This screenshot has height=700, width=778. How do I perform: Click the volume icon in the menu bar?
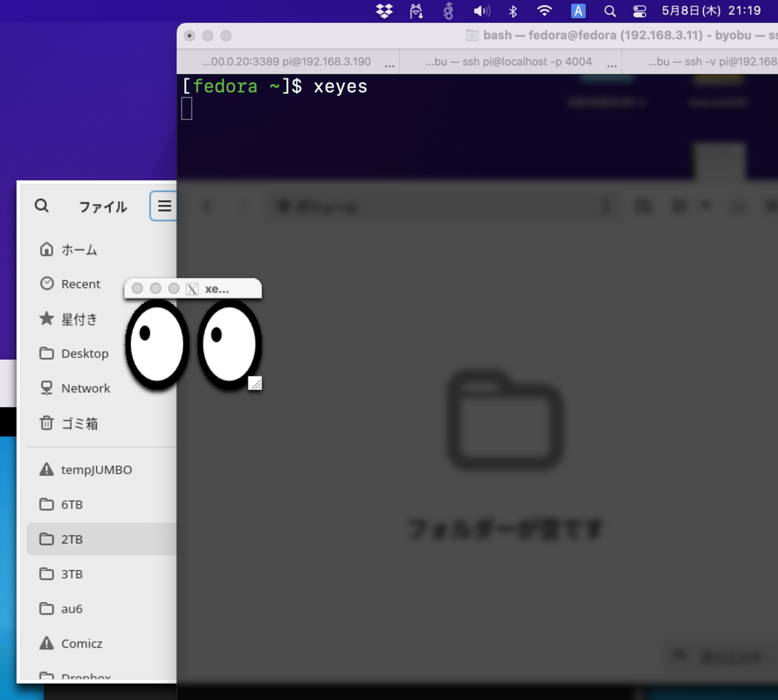(x=481, y=10)
